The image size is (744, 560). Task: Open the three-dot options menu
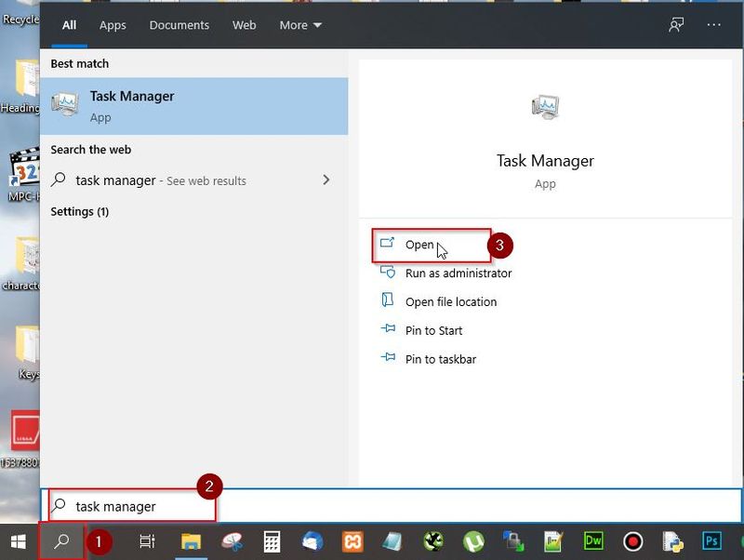pos(713,25)
